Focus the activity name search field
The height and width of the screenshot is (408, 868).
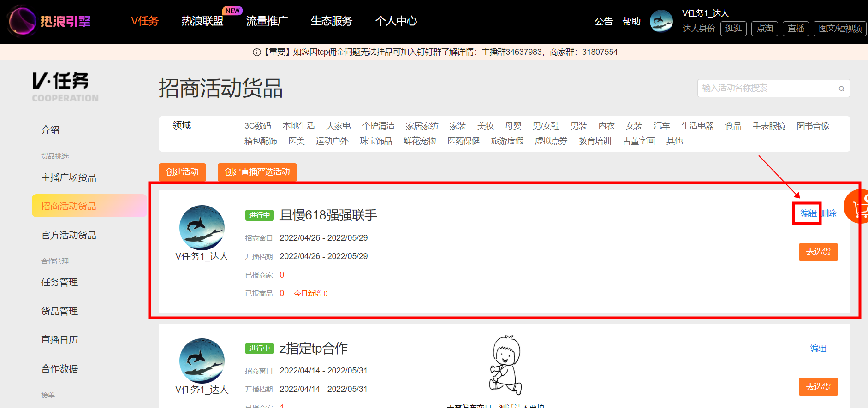[773, 88]
